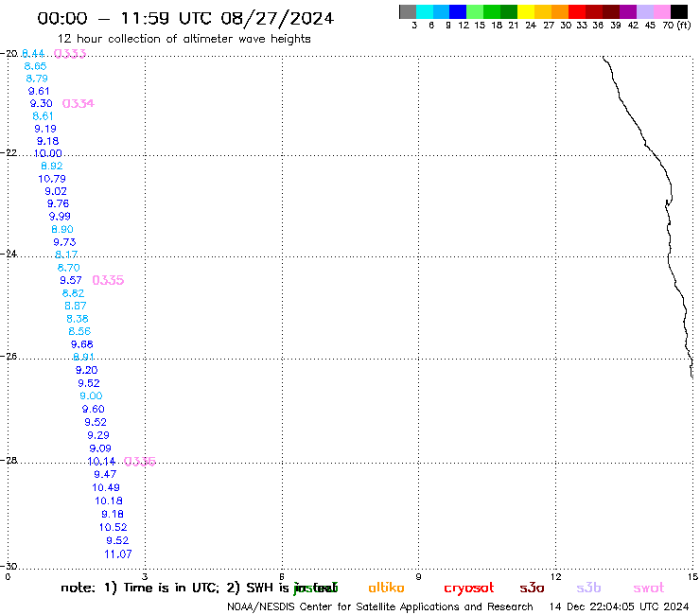Click the wave height value '9.61'
The height and width of the screenshot is (615, 700).
point(39,91)
